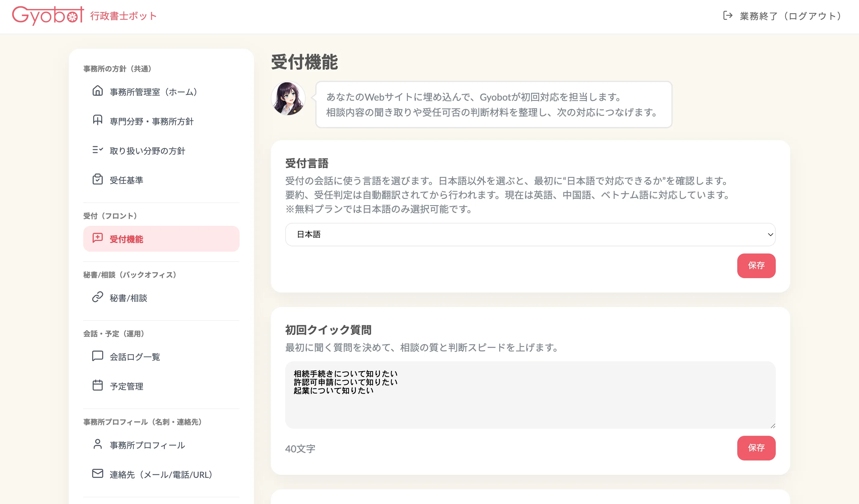Click the chat bubble icon for 会話ログ一覧
This screenshot has height=504, width=859.
tap(97, 356)
